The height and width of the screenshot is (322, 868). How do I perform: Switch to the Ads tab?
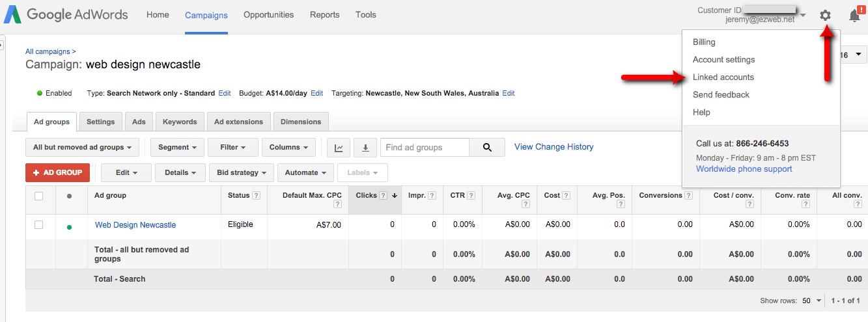click(x=139, y=122)
